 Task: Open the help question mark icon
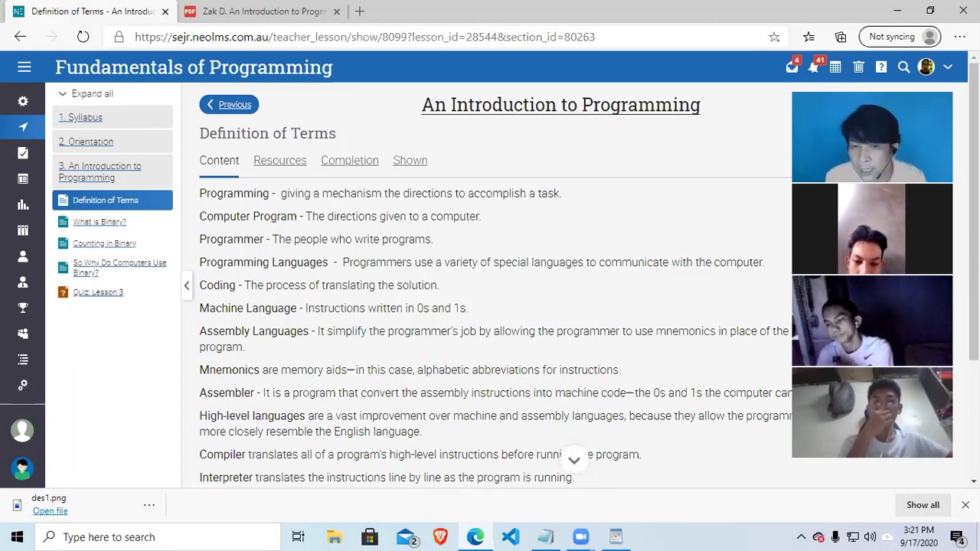[881, 67]
